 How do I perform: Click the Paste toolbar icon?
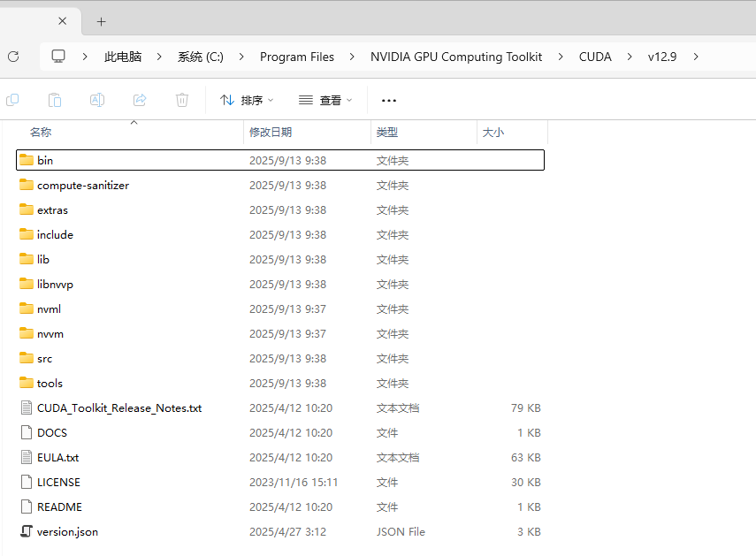click(55, 100)
